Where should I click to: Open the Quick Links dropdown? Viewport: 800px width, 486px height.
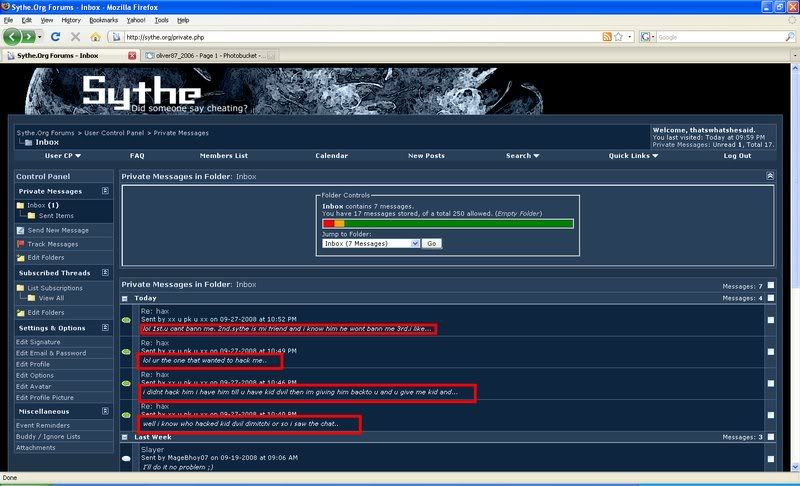[633, 156]
